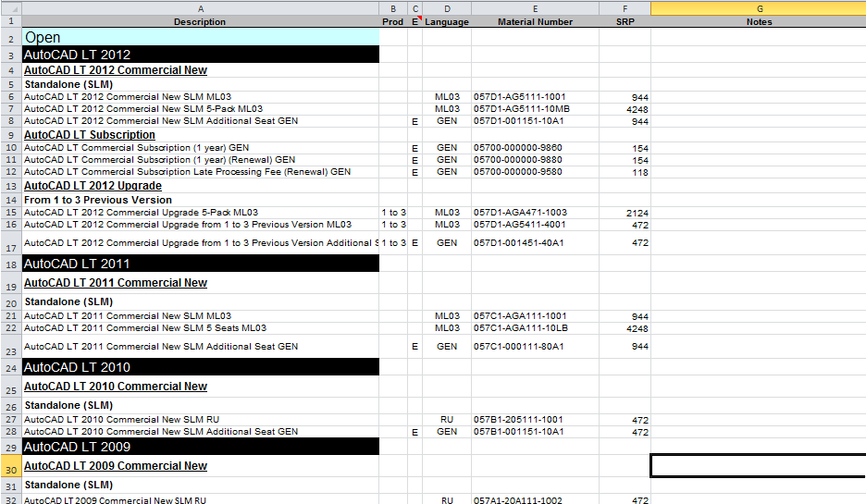
Task: Select AutoCAD LT 2011 New SLM 5 Seats cell
Action: pyautogui.click(x=201, y=328)
